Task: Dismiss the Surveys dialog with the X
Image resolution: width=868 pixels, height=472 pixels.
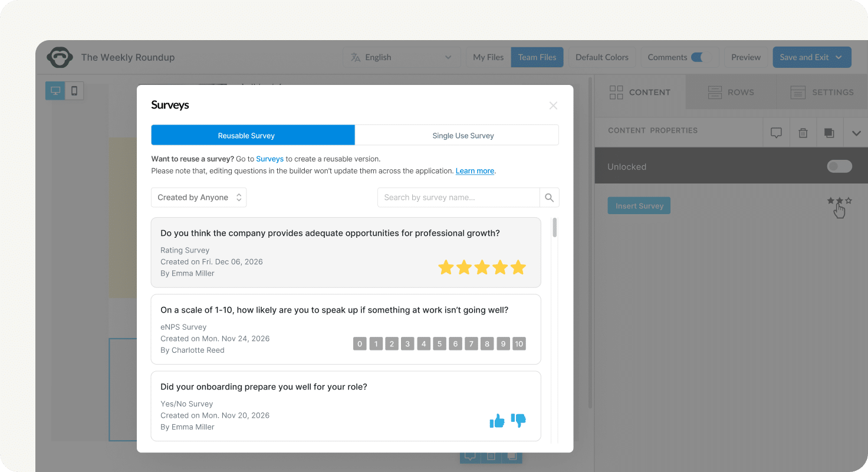Action: click(553, 105)
